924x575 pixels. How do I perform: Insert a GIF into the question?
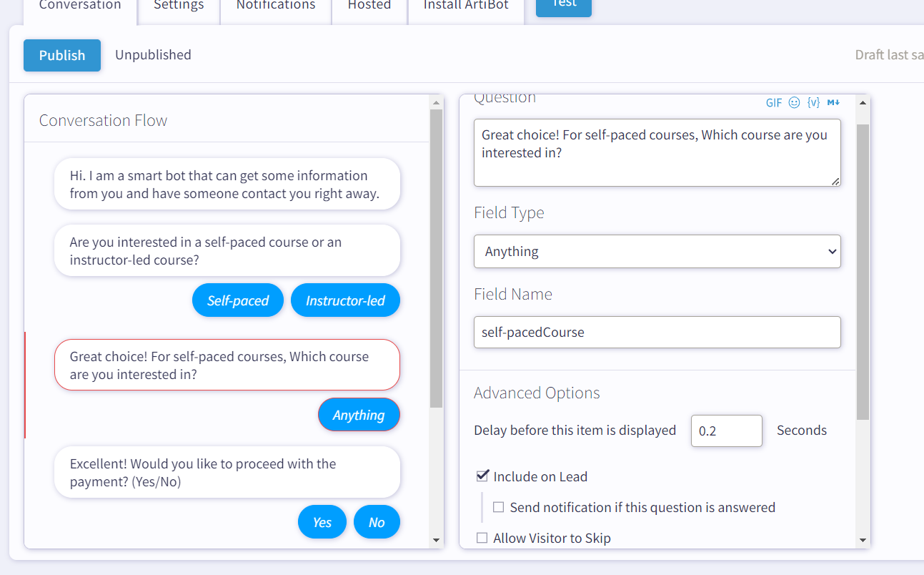(x=774, y=103)
